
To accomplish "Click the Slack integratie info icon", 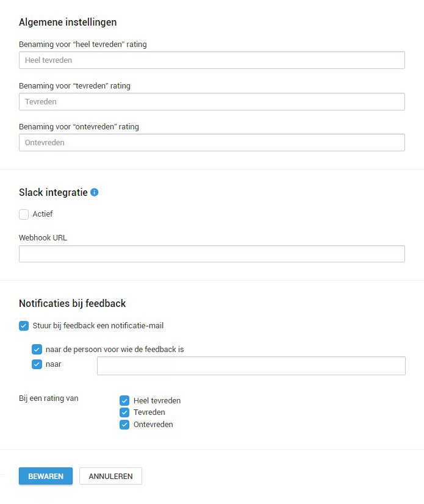I will click(95, 192).
